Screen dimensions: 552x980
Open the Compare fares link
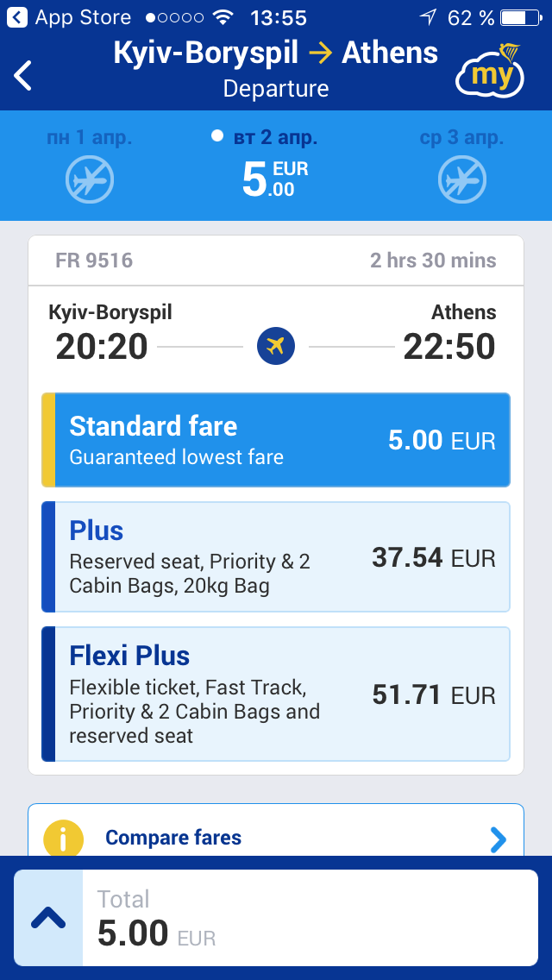click(173, 838)
